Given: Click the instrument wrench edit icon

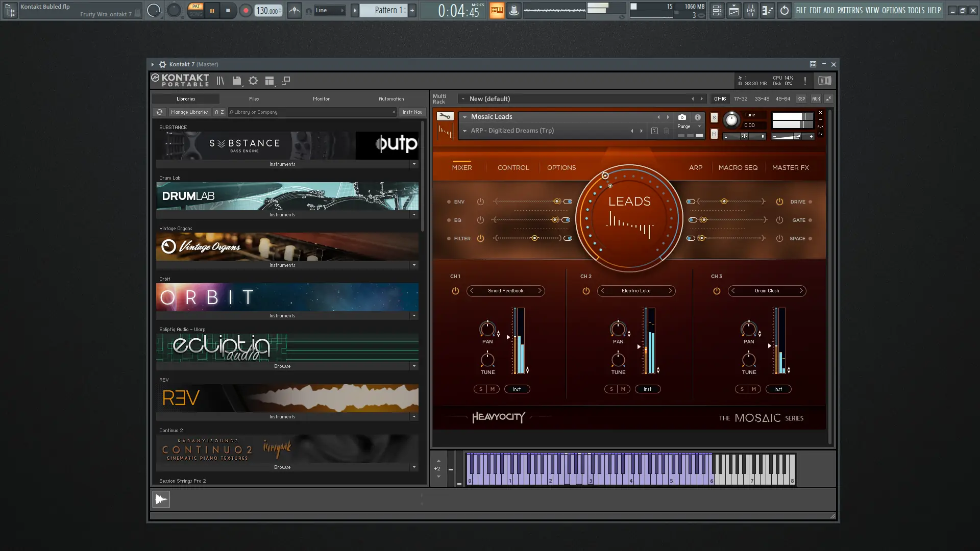Looking at the screenshot, I should 445,116.
